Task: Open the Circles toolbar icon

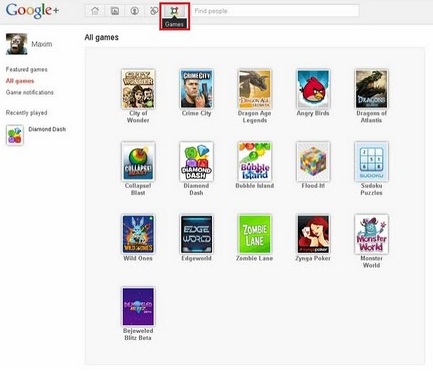Action: (154, 11)
